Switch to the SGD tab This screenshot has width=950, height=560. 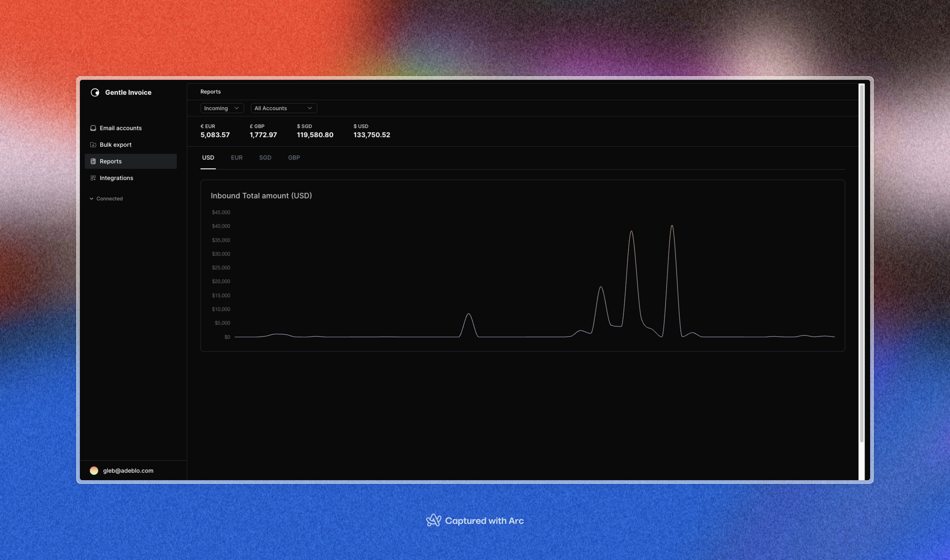pyautogui.click(x=265, y=158)
